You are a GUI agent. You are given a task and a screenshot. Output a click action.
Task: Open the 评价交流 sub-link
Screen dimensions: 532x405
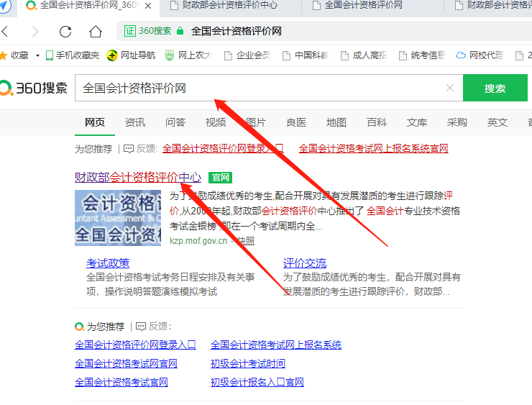pyautogui.click(x=305, y=263)
